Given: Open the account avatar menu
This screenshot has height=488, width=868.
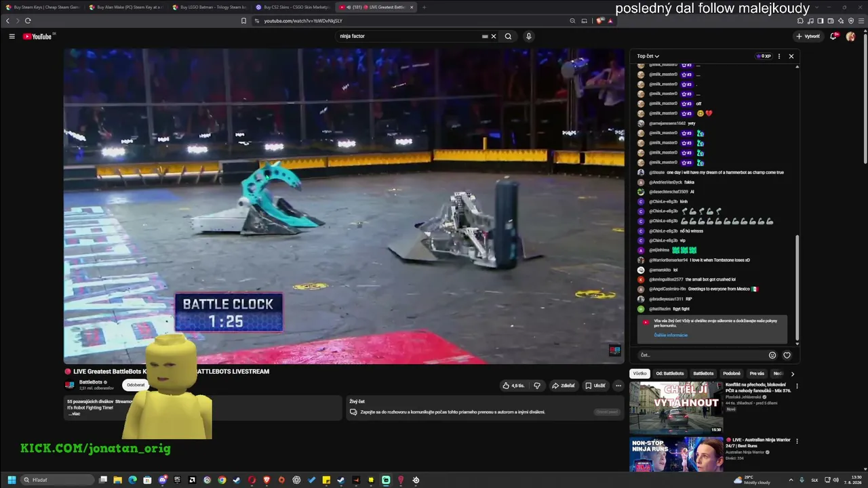Looking at the screenshot, I should [851, 37].
